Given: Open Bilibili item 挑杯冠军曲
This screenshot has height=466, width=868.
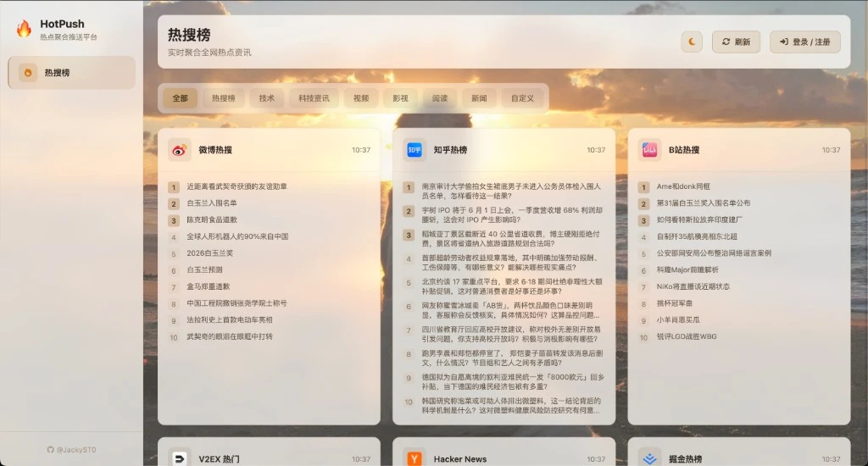Looking at the screenshot, I should (674, 303).
